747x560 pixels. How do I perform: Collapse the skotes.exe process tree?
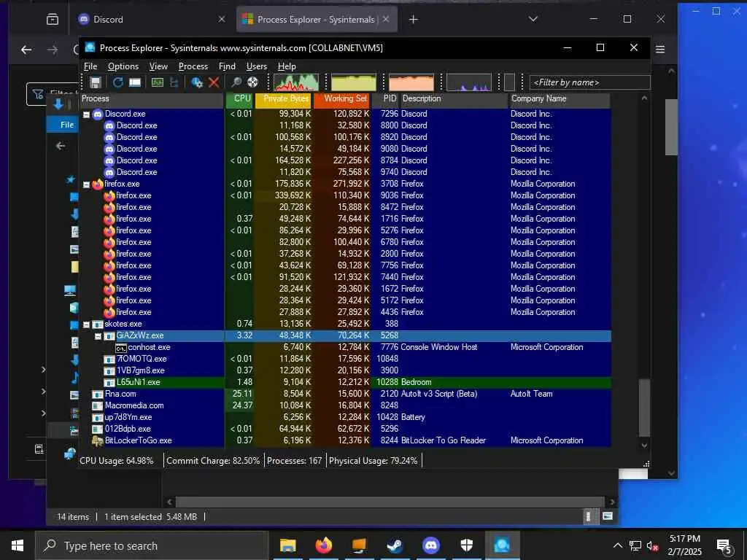click(87, 324)
